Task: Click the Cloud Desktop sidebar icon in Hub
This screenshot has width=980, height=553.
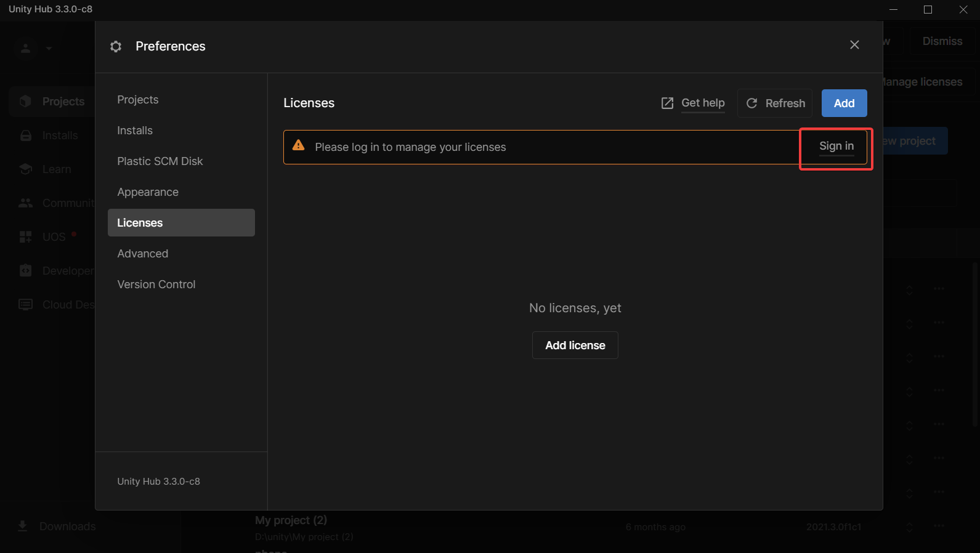Action: coord(26,305)
